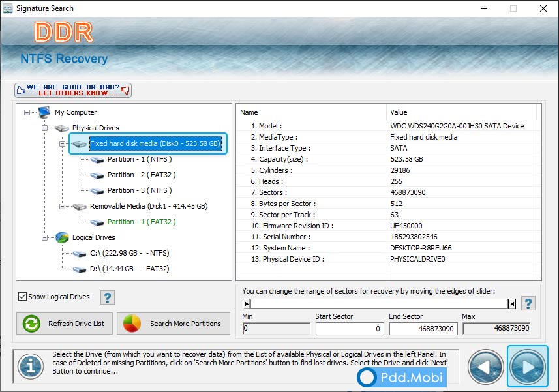
Task: Click the Refresh Drive List button
Action: tap(65, 324)
